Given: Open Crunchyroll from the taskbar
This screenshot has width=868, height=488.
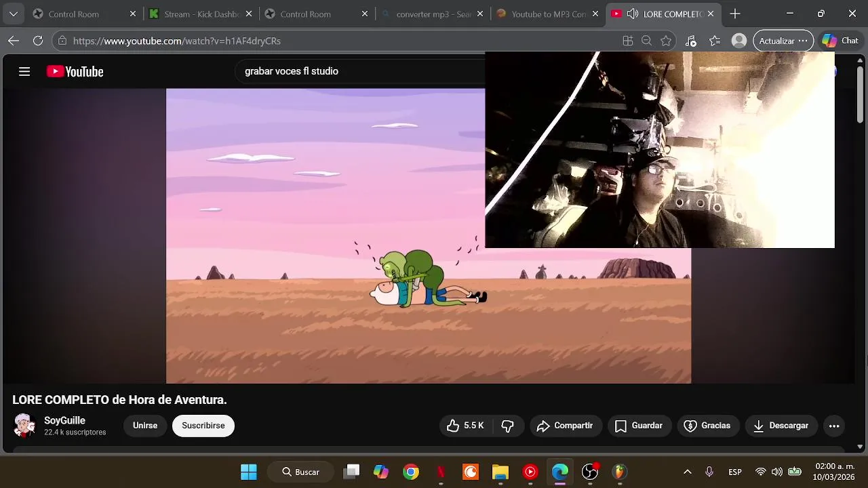Looking at the screenshot, I should pyautogui.click(x=471, y=472).
